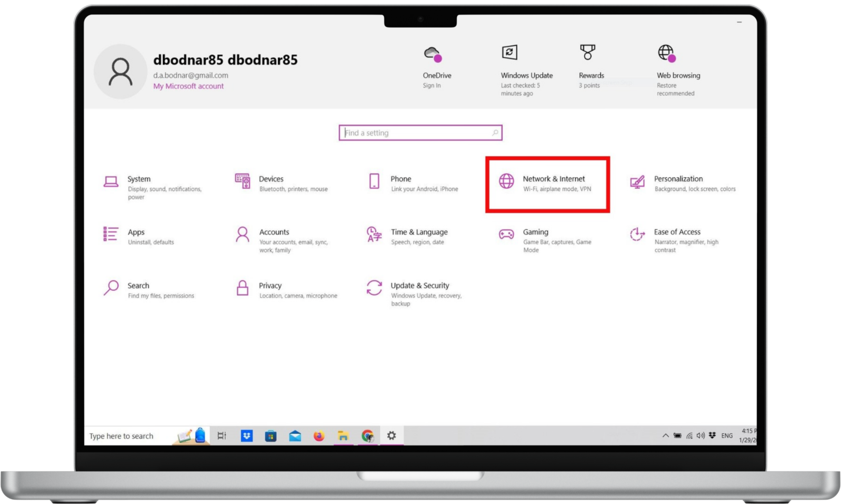Open Gaming controller icon

pyautogui.click(x=506, y=234)
